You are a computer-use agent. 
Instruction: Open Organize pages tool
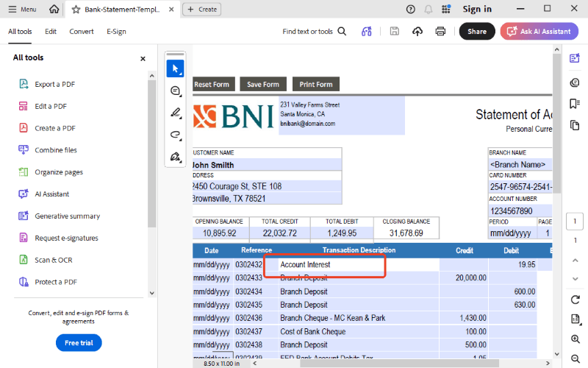pos(51,172)
